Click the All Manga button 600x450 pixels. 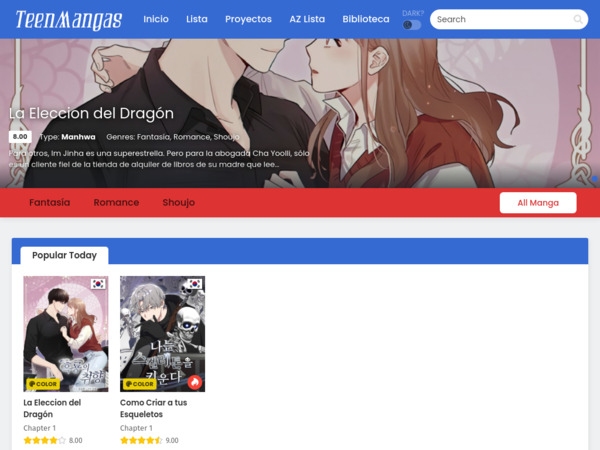coord(538,202)
